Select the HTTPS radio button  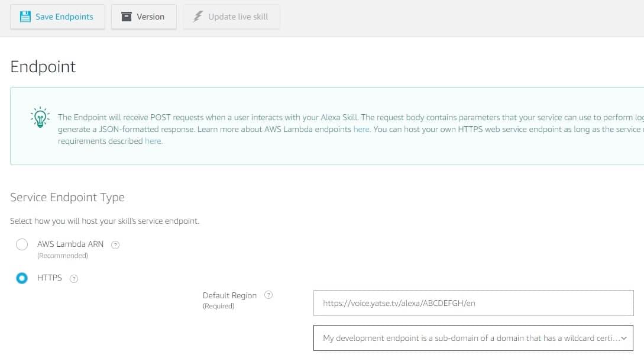coord(22,278)
